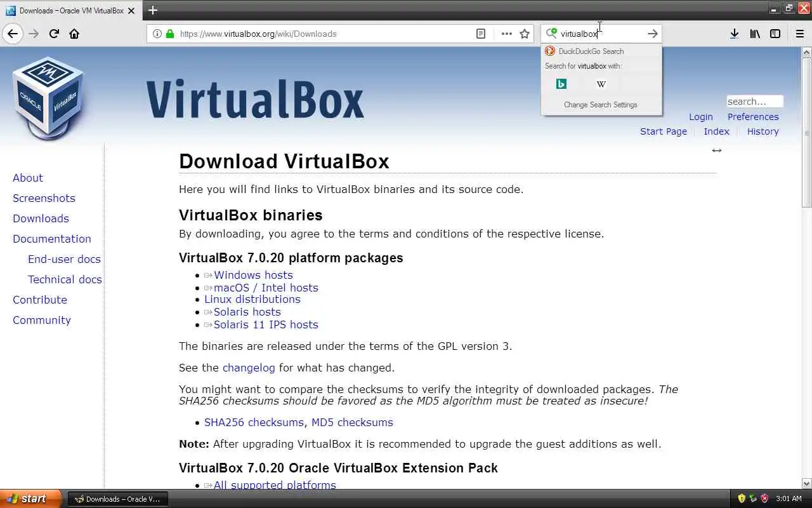Screen dimensions: 812x508
Task: Click the red shield tray icon
Action: click(x=764, y=498)
